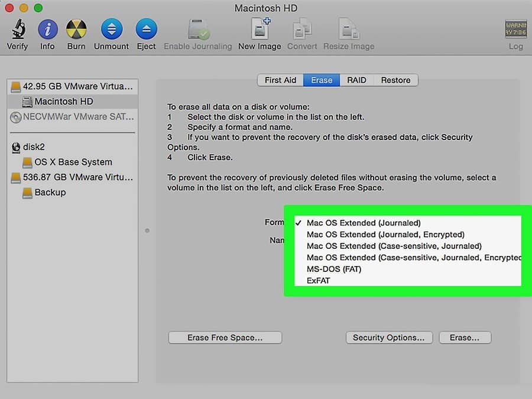The image size is (532, 399).
Task: Click the yellow minimize window button
Action: coord(24,8)
